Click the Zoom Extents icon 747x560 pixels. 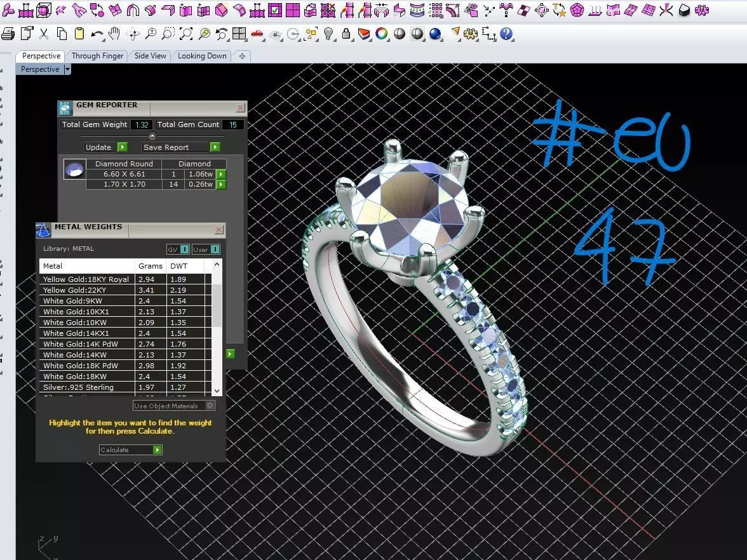(x=186, y=33)
